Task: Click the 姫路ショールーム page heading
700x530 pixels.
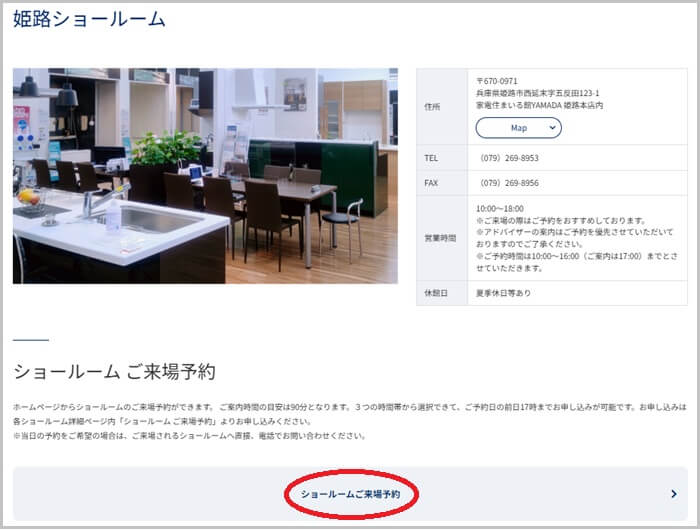Action: click(90, 19)
